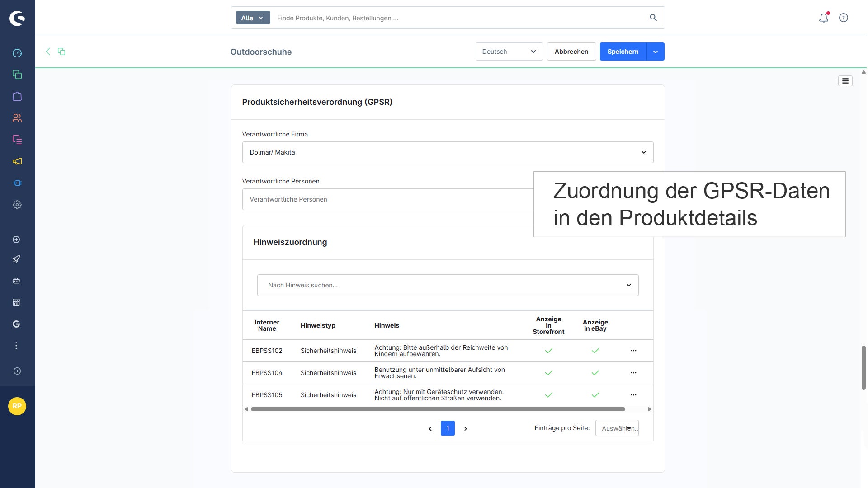Go to previous page arrow in pagination
868x488 pixels.
click(430, 428)
